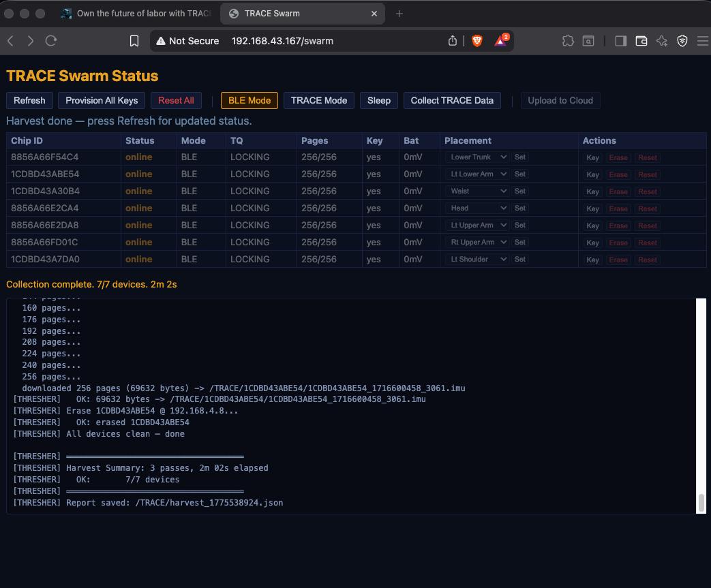Viewport: 711px width, 588px height.
Task: Go back with the browser back arrow
Action: point(11,42)
